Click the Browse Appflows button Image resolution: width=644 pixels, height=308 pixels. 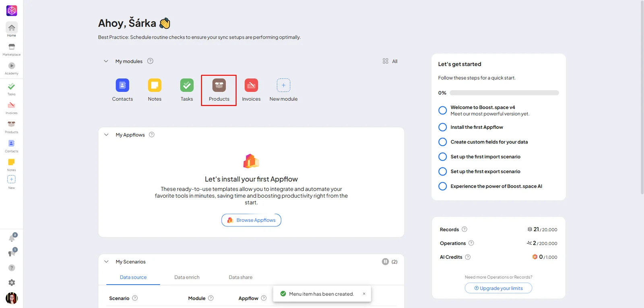click(251, 220)
